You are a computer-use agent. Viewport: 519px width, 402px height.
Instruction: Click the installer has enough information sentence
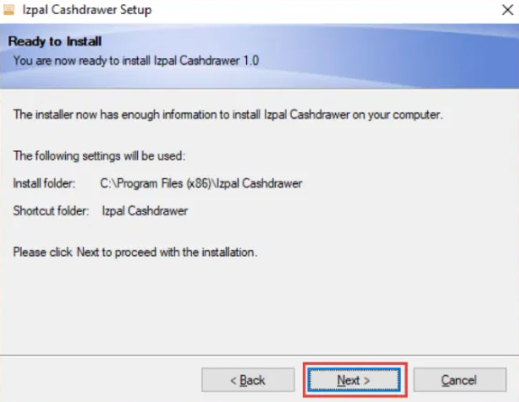(x=228, y=115)
